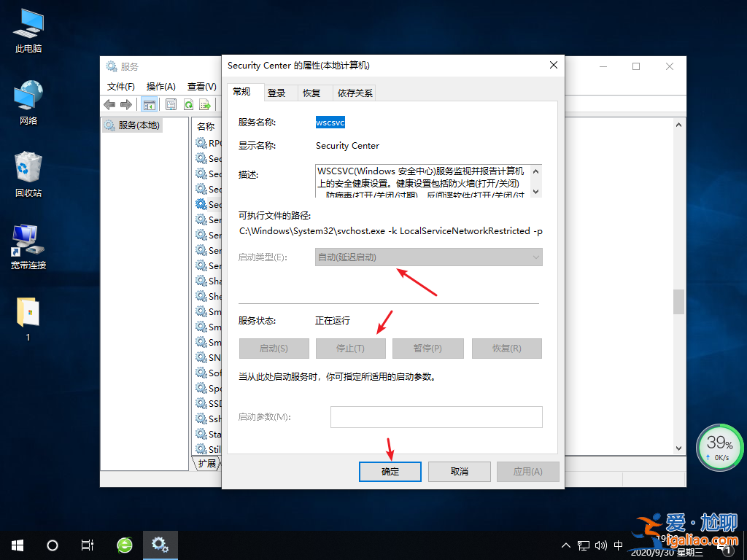Refresh the services list via toolbar icon
The height and width of the screenshot is (560, 747).
tap(188, 104)
